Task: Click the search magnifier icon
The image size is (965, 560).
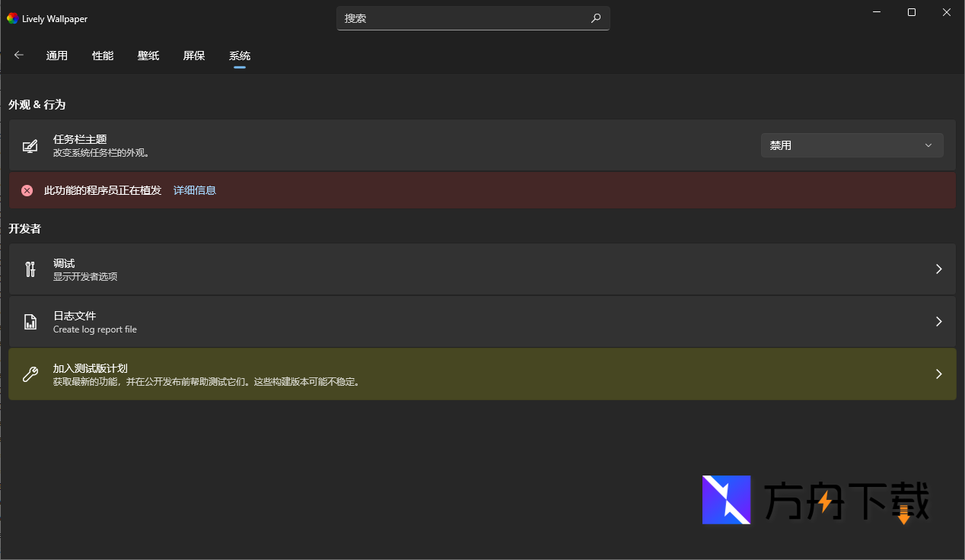Action: [596, 18]
